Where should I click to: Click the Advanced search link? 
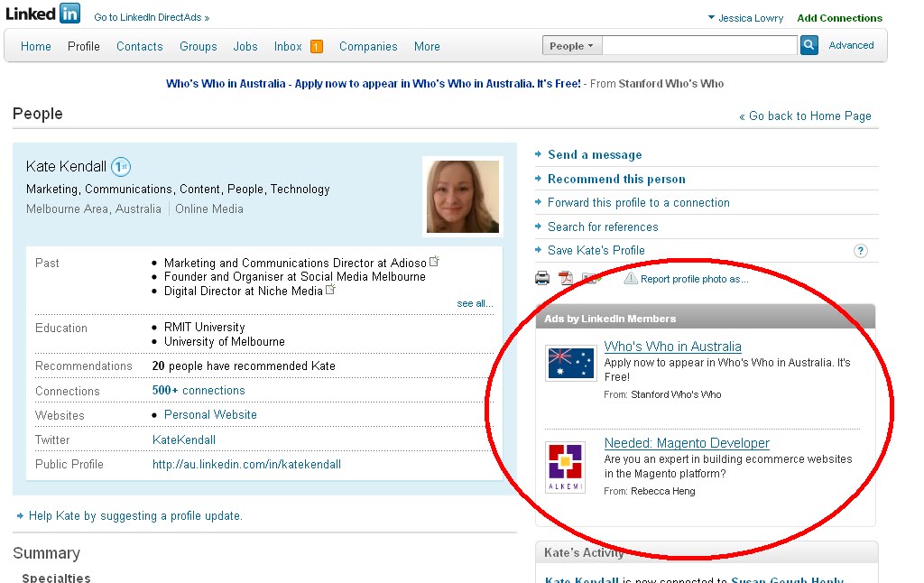852,45
